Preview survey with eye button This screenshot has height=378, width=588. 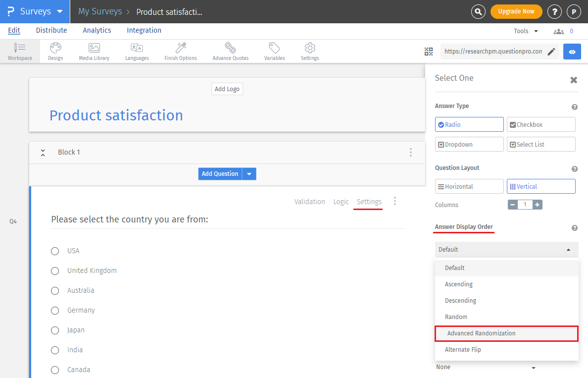572,52
